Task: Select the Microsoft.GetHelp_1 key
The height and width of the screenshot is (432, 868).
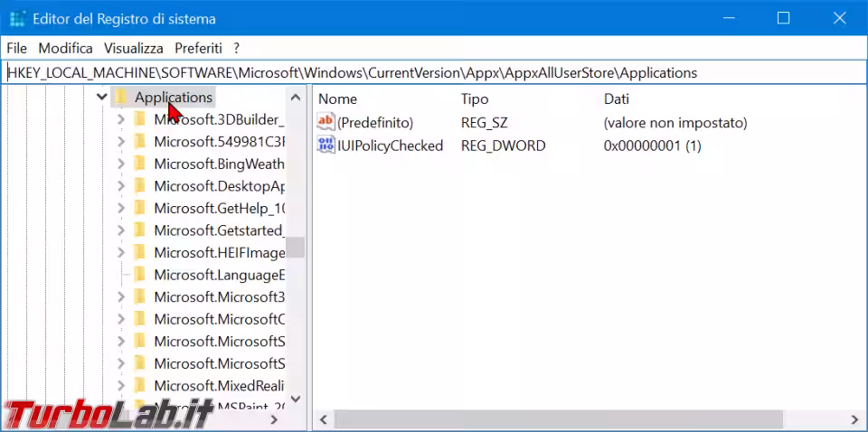Action: pos(219,208)
